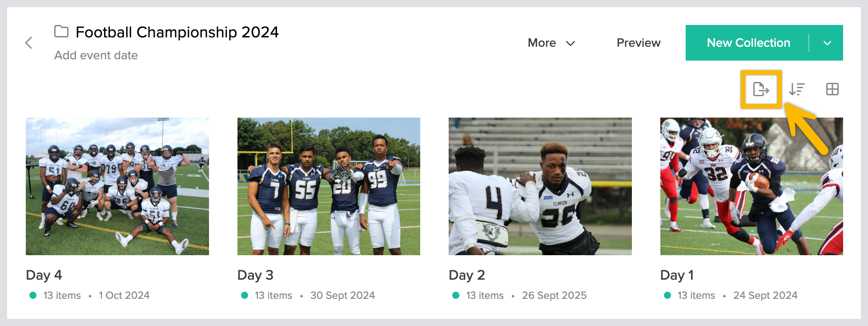Click the Preview link
This screenshot has height=326, width=868.
click(638, 43)
